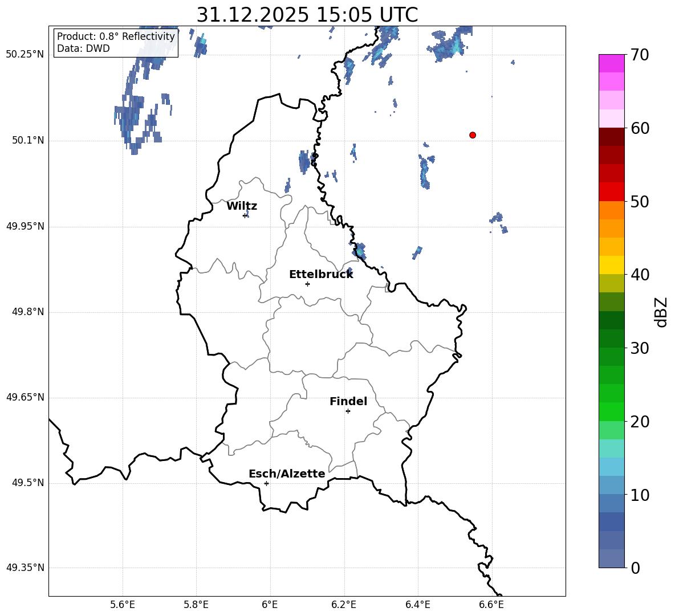Click the colorbar tick label 30
The height and width of the screenshot is (616, 675).
[x=640, y=348]
